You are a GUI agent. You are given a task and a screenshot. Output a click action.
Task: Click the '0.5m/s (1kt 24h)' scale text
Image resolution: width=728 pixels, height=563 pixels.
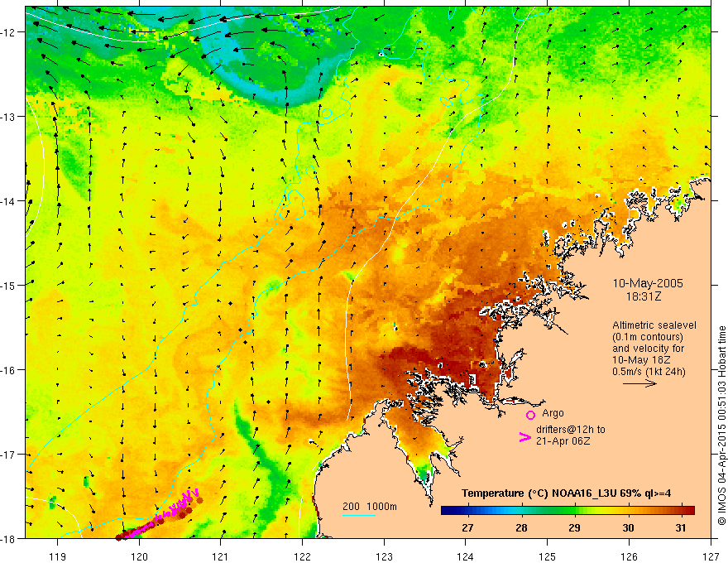pos(649,372)
